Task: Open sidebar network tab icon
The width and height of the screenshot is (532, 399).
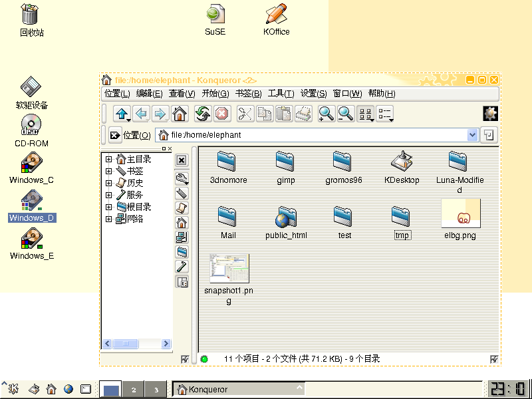Action: tap(182, 237)
